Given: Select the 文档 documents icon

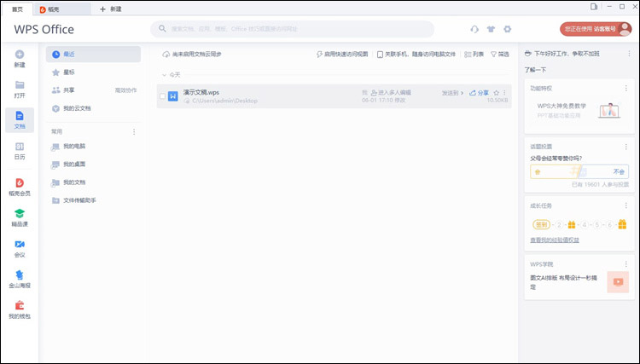Looking at the screenshot, I should [20, 115].
